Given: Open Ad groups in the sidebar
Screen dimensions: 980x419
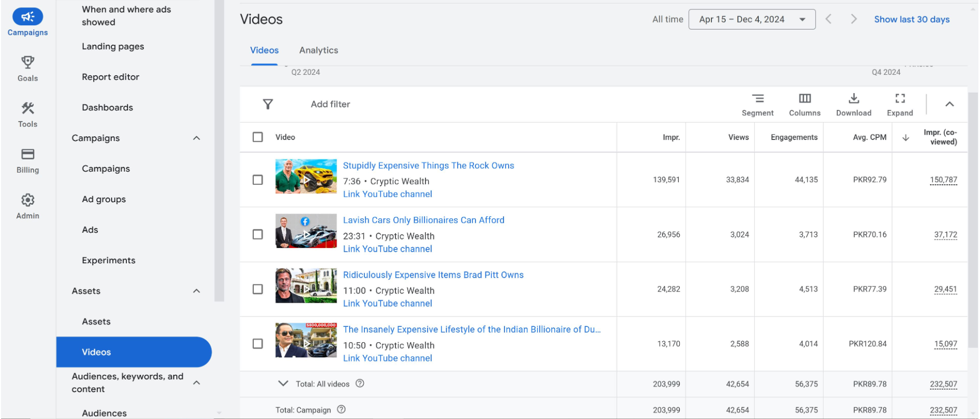Looking at the screenshot, I should [104, 199].
